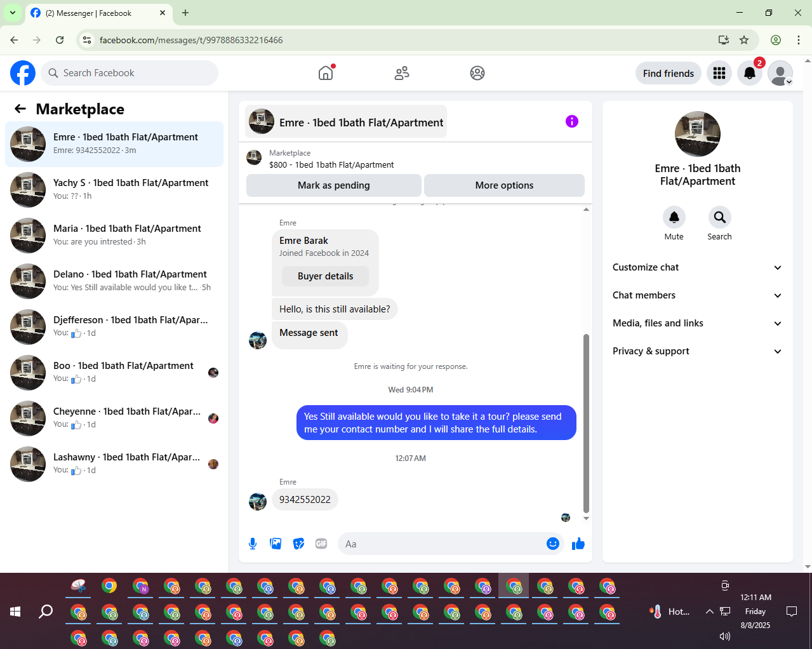Open the Boo conversation
812x649 pixels.
pos(114,373)
